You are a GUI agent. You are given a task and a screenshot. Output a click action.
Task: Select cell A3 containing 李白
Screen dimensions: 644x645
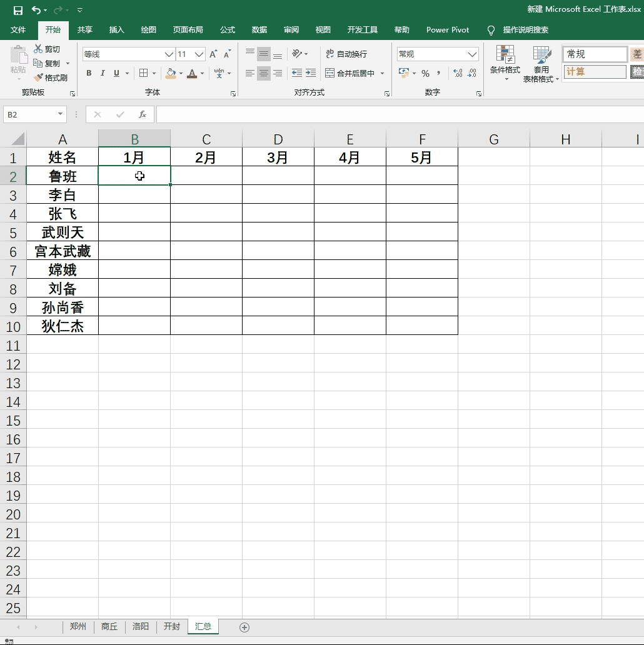(63, 194)
